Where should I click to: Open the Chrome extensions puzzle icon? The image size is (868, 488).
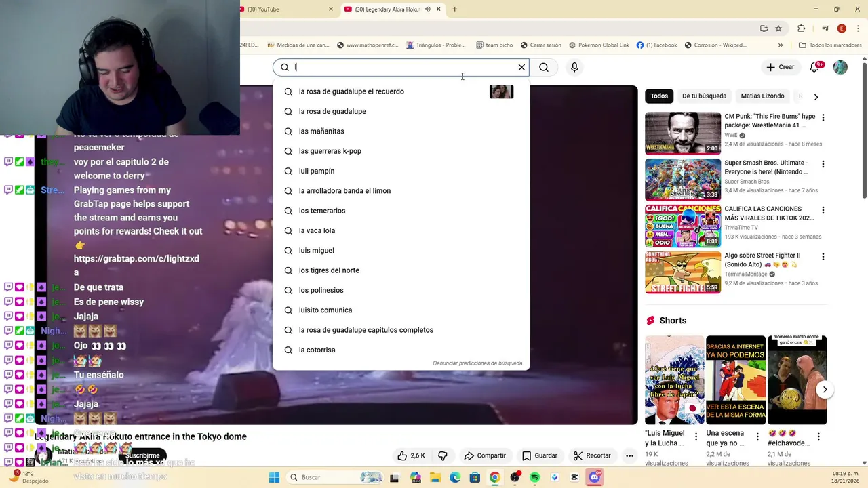click(x=802, y=28)
